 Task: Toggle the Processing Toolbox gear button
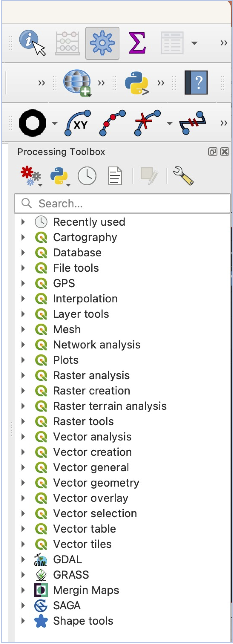pos(102,43)
